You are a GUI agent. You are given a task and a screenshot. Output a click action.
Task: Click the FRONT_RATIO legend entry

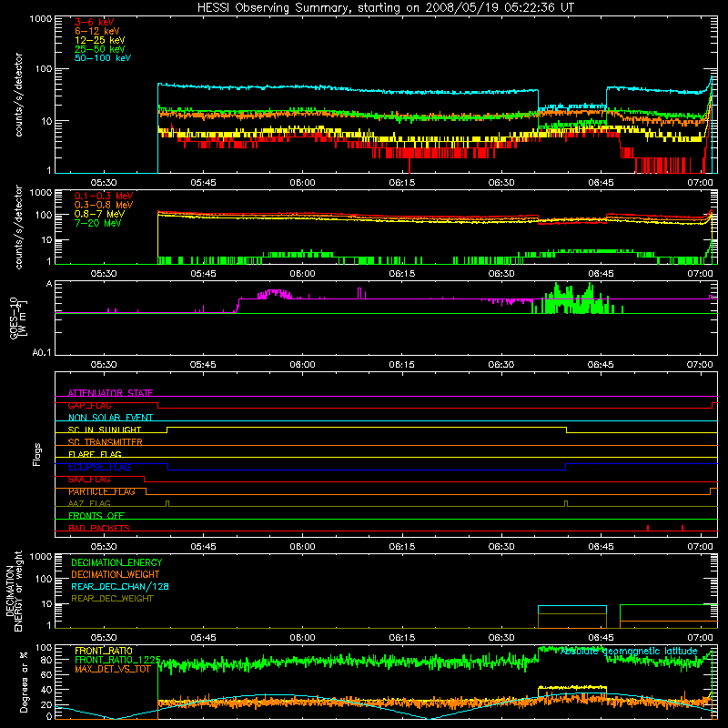104,651
